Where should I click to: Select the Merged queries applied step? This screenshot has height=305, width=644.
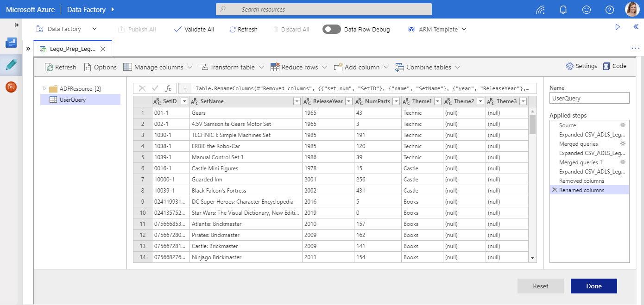578,144
